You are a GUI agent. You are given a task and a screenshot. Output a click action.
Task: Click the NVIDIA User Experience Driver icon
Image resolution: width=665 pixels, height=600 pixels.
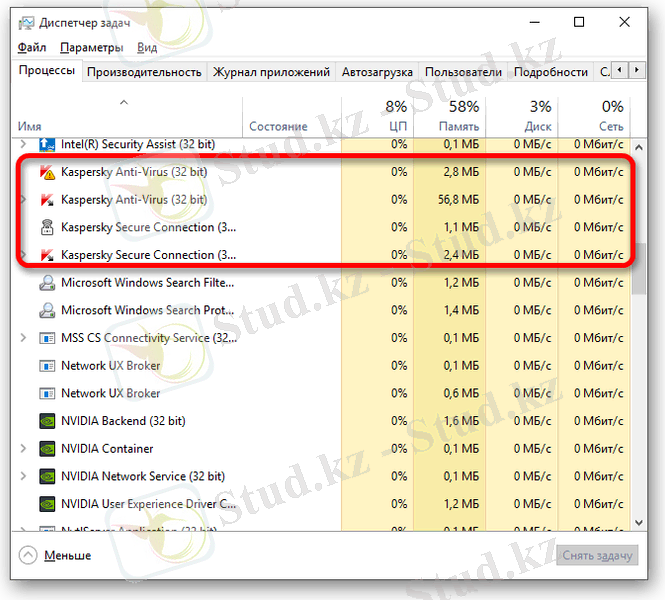click(x=47, y=504)
